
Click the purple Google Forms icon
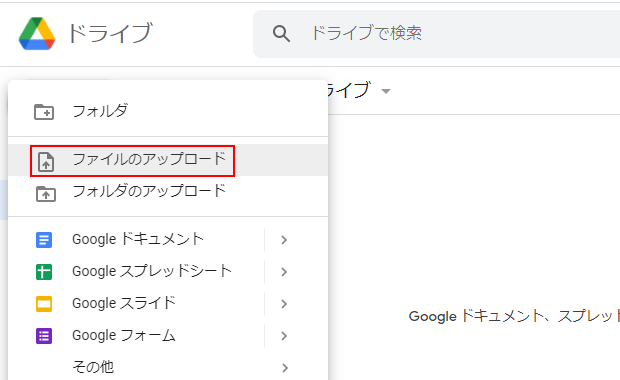(44, 336)
